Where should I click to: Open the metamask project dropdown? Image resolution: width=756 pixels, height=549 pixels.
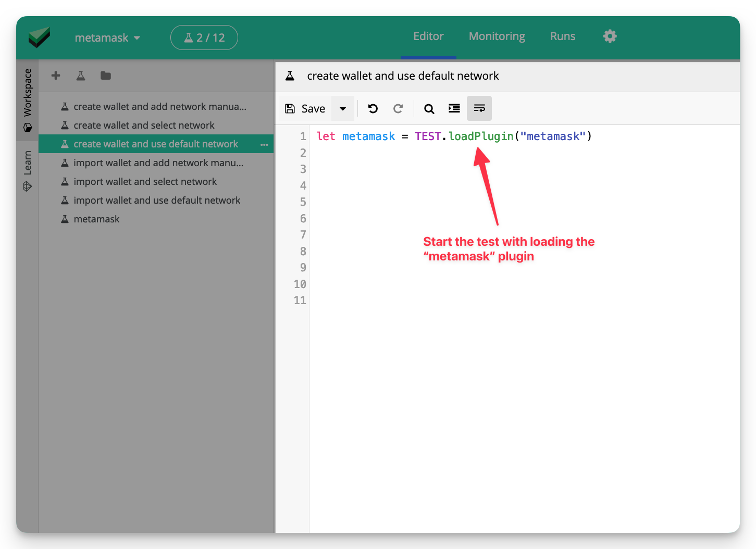[107, 38]
